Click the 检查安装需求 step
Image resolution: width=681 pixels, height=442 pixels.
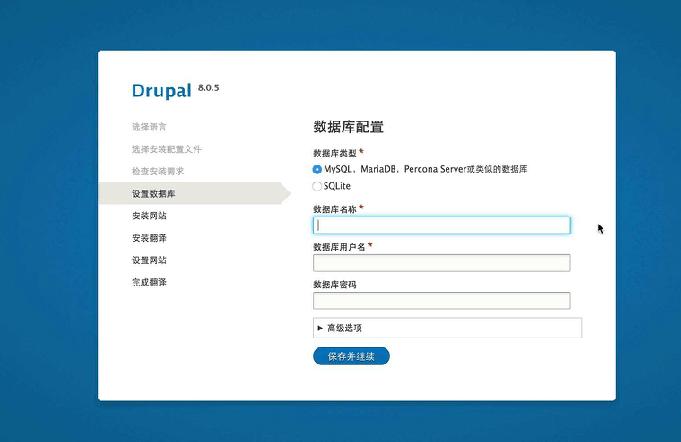tap(158, 171)
